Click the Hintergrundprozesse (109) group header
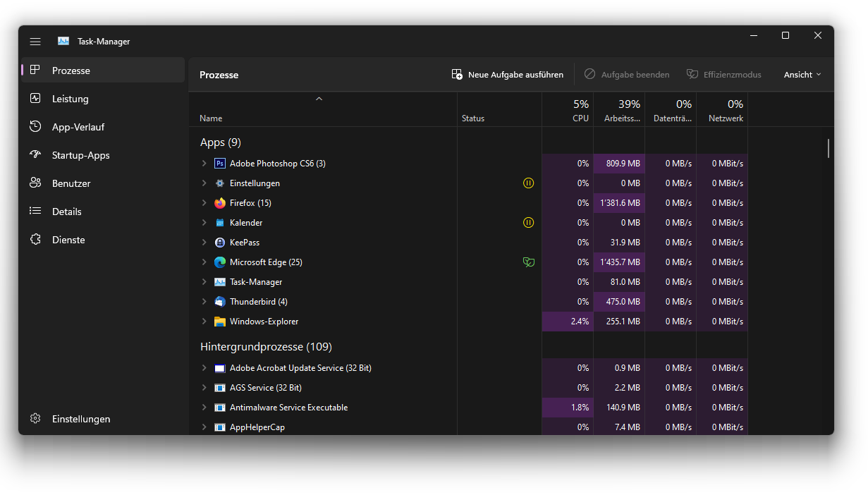The height and width of the screenshot is (495, 868). (266, 347)
